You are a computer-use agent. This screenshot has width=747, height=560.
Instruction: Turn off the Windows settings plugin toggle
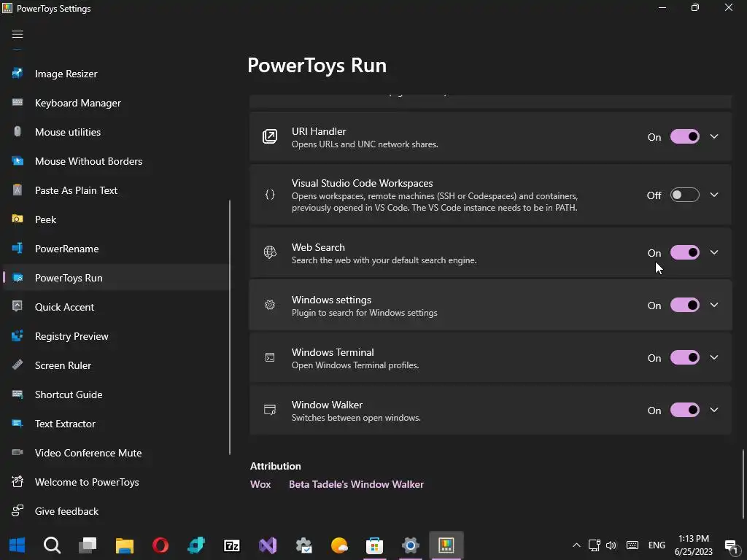pos(684,305)
